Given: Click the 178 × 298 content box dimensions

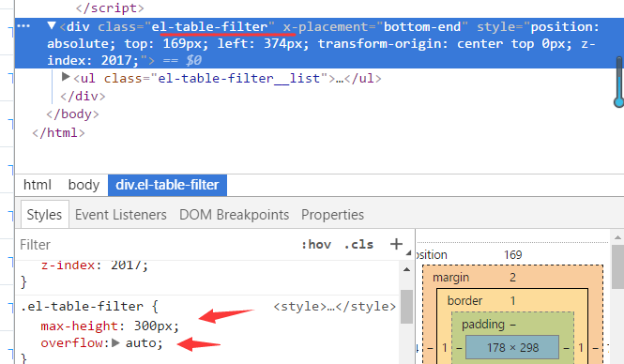Looking at the screenshot, I should (x=512, y=348).
